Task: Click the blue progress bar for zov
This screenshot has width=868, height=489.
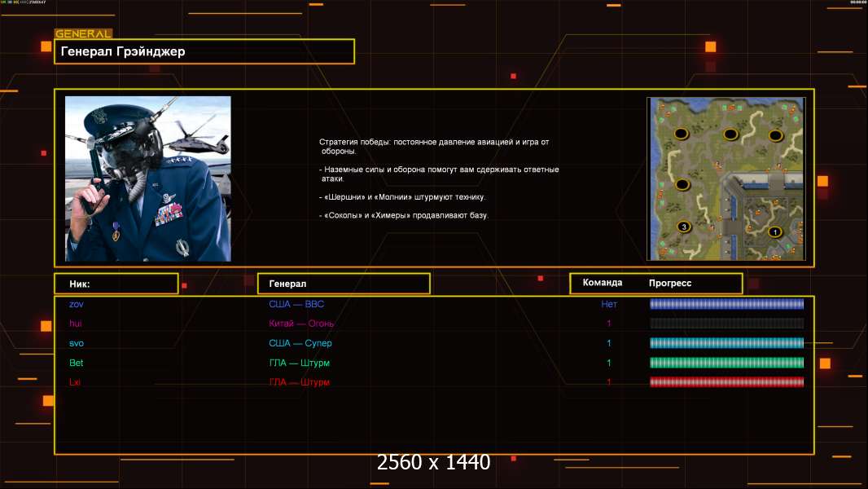Action: click(726, 304)
